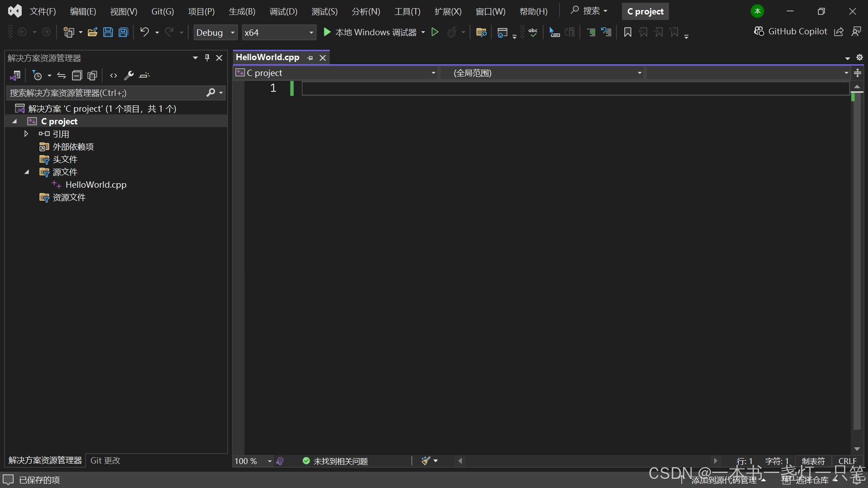The width and height of the screenshot is (868, 488).
Task: Click the Redo arrow icon
Action: (169, 32)
